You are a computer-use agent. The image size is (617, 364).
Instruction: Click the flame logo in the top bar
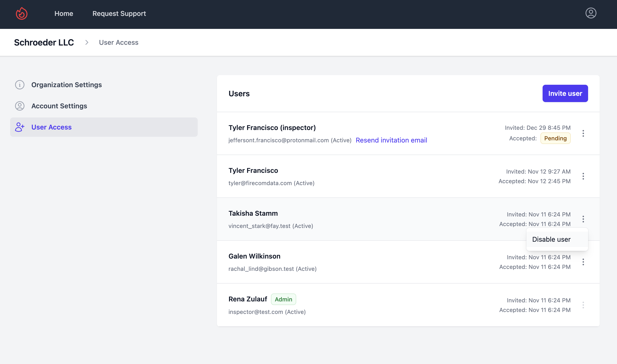point(22,13)
